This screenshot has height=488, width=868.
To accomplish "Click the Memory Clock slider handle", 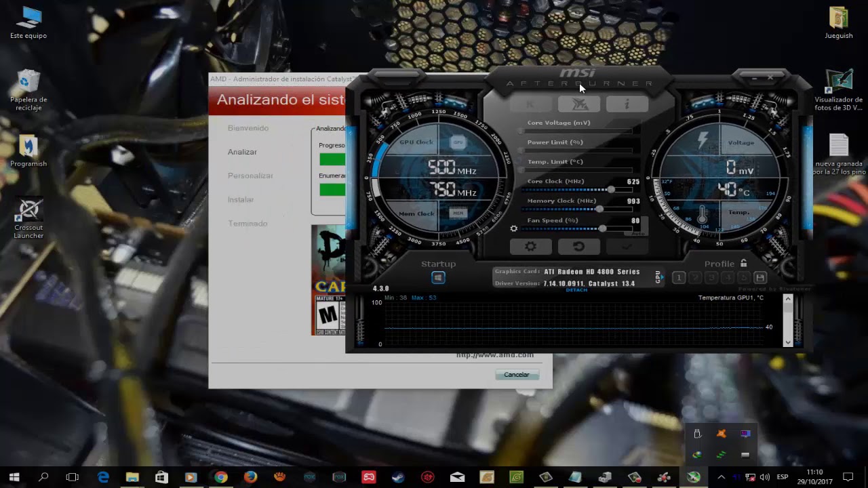I will tap(599, 209).
